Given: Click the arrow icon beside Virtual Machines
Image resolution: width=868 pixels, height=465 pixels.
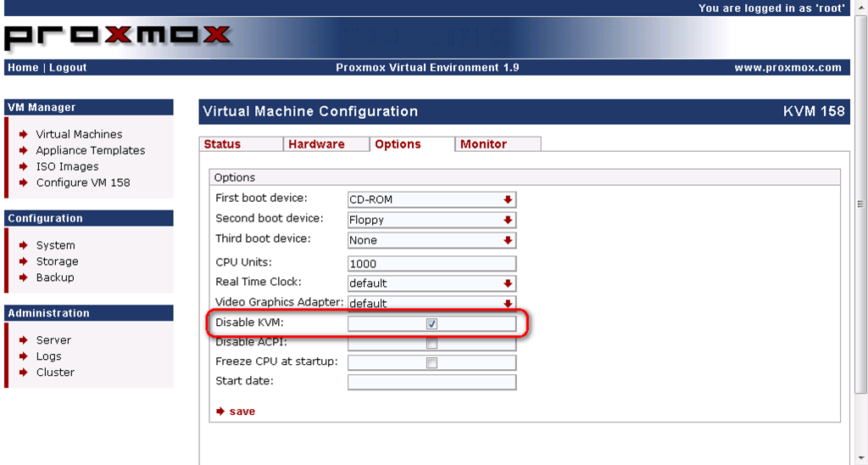Looking at the screenshot, I should (23, 134).
